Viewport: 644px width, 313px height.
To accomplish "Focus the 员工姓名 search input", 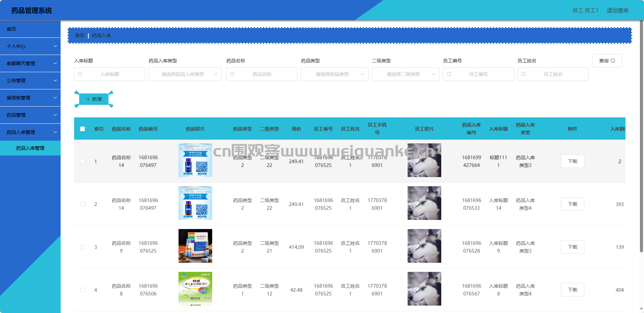I will tap(553, 74).
